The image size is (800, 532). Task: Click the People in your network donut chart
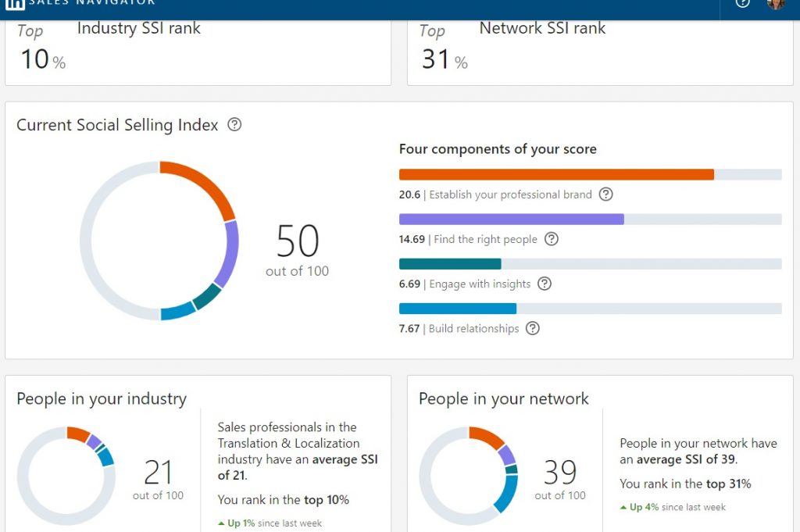pos(469,476)
